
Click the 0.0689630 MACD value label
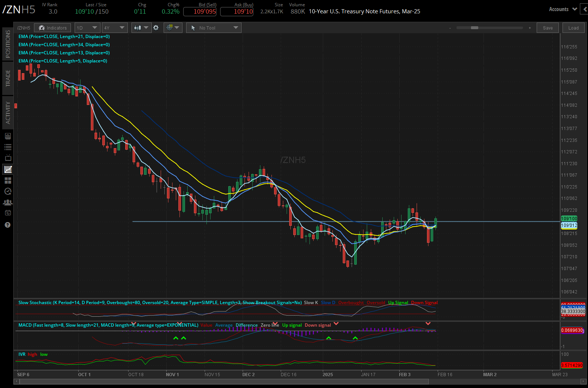(x=572, y=330)
